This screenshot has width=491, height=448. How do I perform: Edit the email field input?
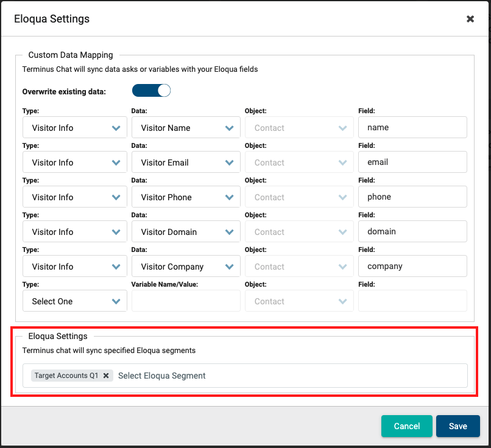(x=412, y=162)
